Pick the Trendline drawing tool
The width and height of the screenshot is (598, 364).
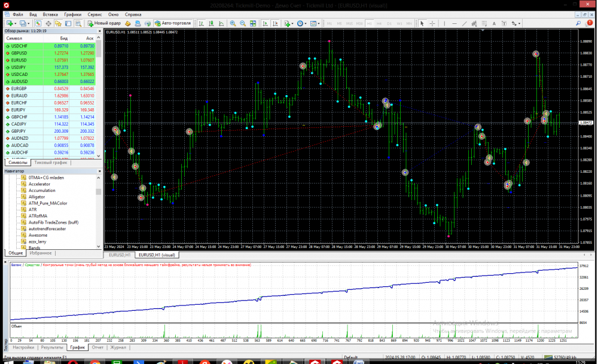click(464, 23)
